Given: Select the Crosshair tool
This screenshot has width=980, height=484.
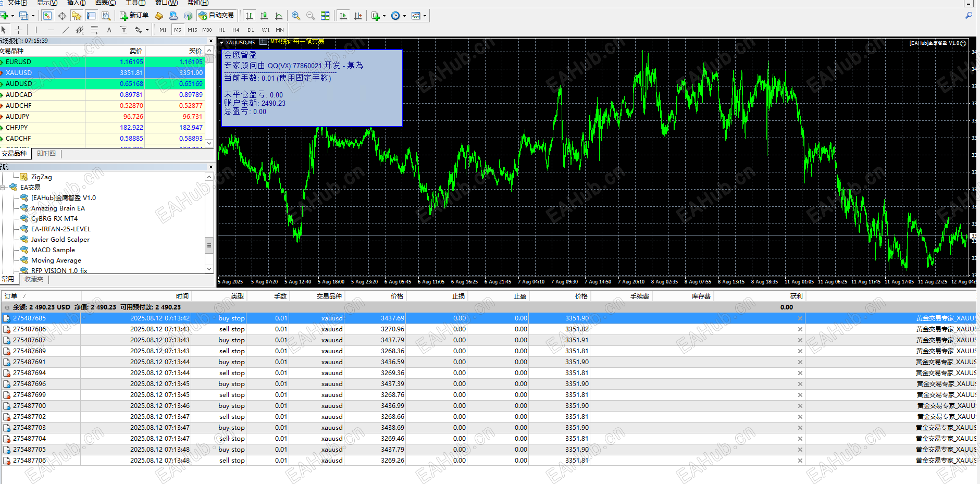Looking at the screenshot, I should click(18, 30).
